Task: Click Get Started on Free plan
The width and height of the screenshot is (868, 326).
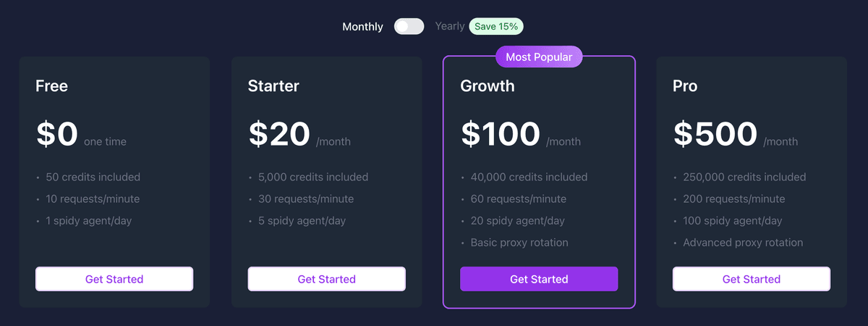Action: (x=114, y=279)
